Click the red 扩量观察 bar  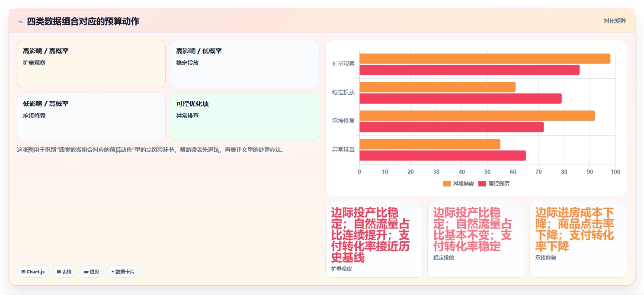469,70
